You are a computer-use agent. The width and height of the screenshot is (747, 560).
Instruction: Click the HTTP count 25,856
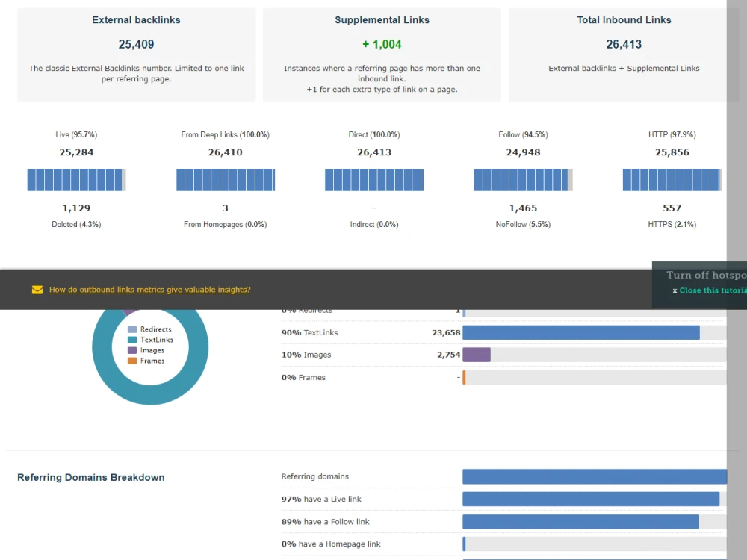(672, 152)
